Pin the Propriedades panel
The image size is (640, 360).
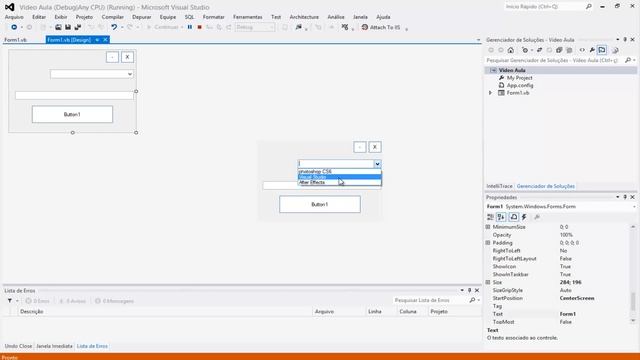coord(625,197)
